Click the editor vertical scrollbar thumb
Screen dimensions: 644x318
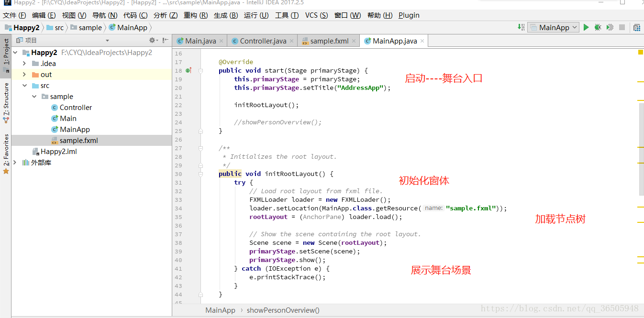point(642,149)
